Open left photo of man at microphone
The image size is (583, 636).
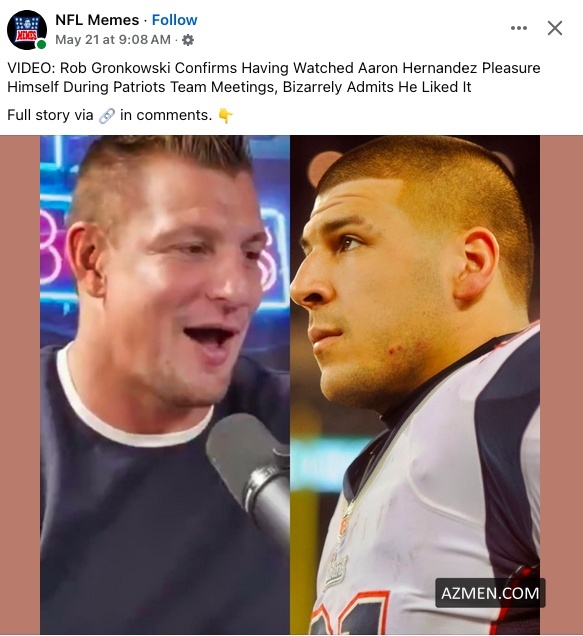(165, 385)
